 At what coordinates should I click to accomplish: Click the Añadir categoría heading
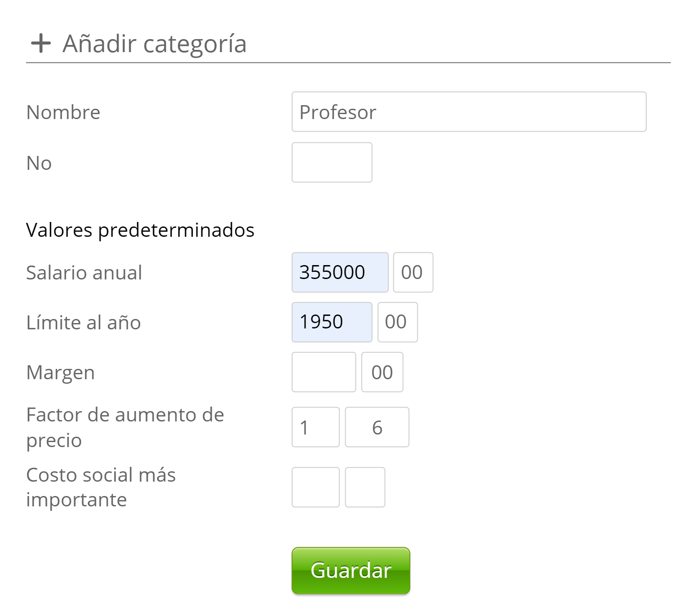(x=154, y=44)
